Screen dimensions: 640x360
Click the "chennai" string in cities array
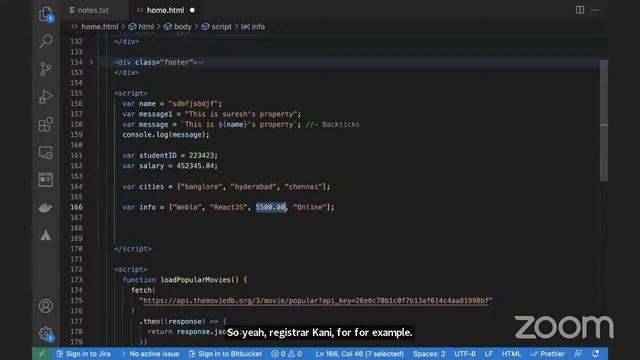pos(303,187)
